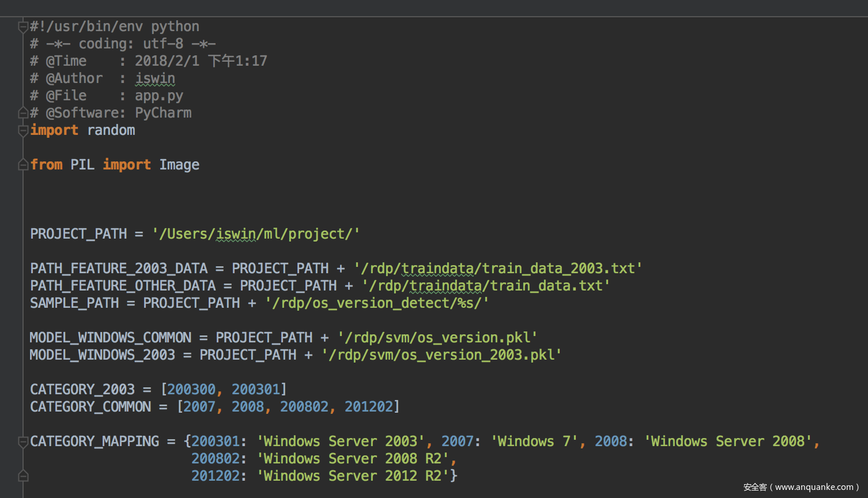Click the 'Windows 7' string in the mapping
The height and width of the screenshot is (498, 868).
point(534,442)
